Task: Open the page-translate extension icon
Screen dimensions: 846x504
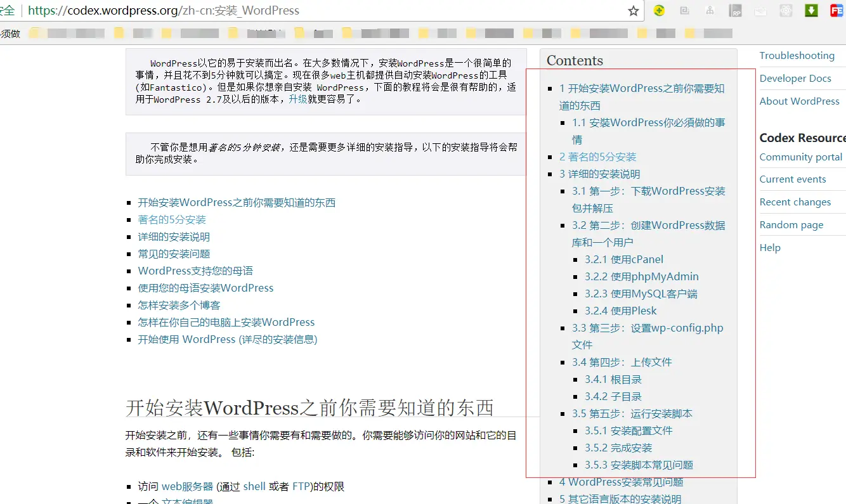Action: pos(684,10)
